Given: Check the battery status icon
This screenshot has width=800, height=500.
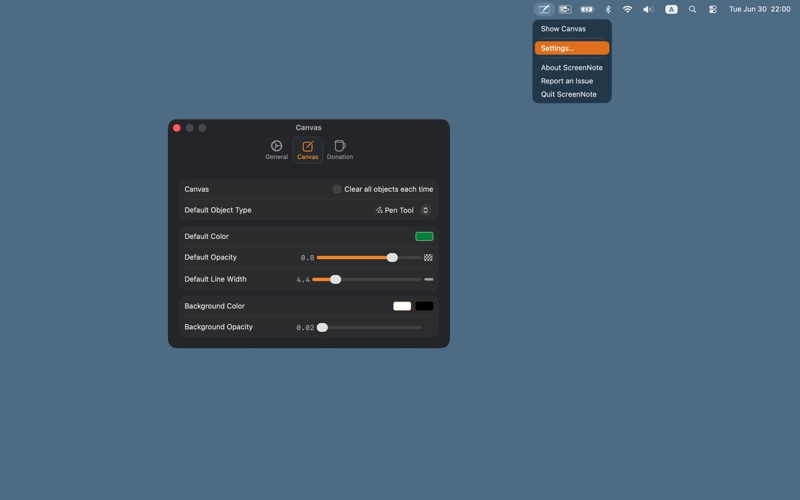Looking at the screenshot, I should (587, 9).
